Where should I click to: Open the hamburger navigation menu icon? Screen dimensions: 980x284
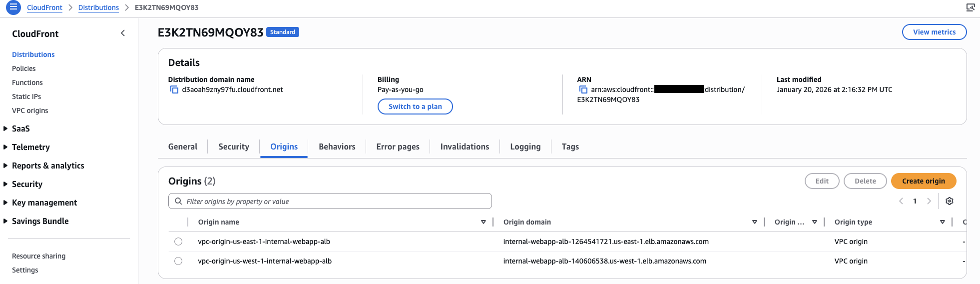pyautogui.click(x=13, y=7)
